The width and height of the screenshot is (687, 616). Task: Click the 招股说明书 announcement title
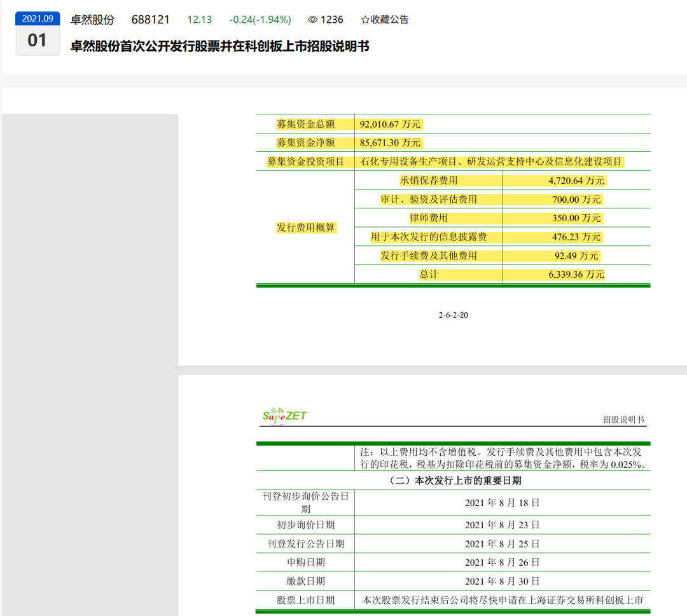(219, 46)
